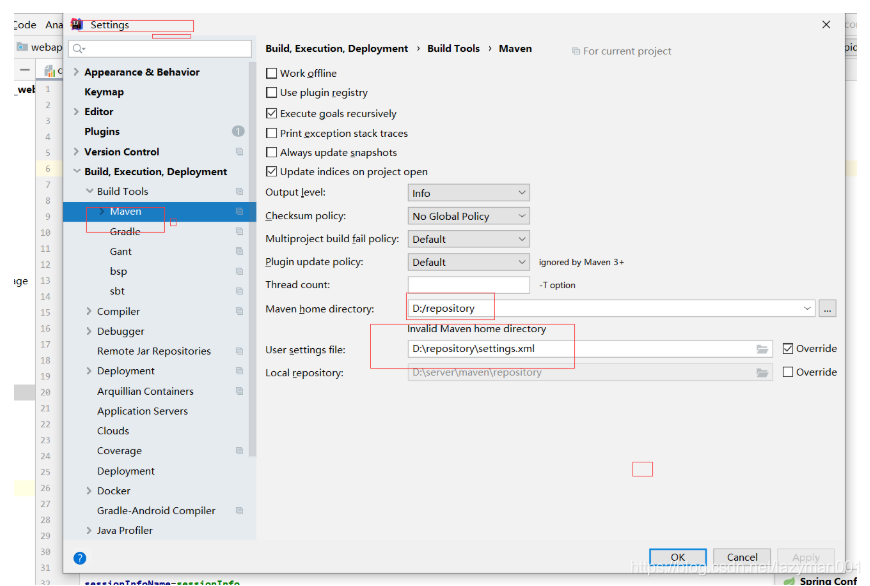Image resolution: width=870 pixels, height=586 pixels.
Task: Expand the Java Profiler node
Action: click(89, 531)
